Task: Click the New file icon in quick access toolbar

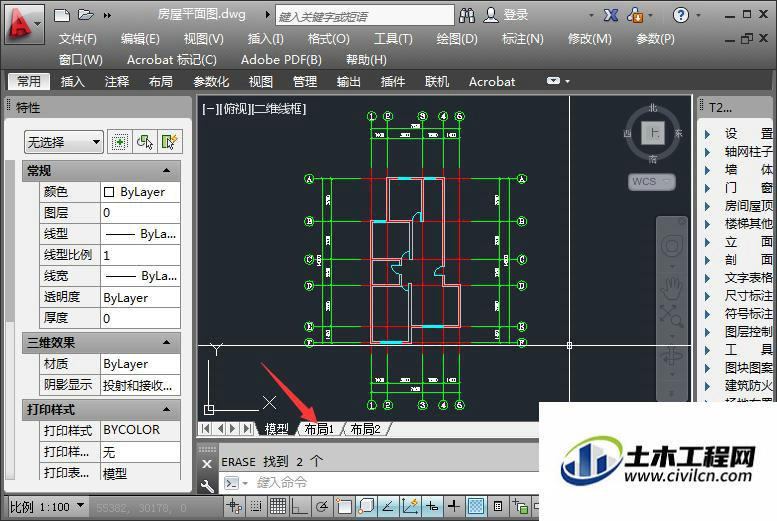Action: [x=62, y=15]
